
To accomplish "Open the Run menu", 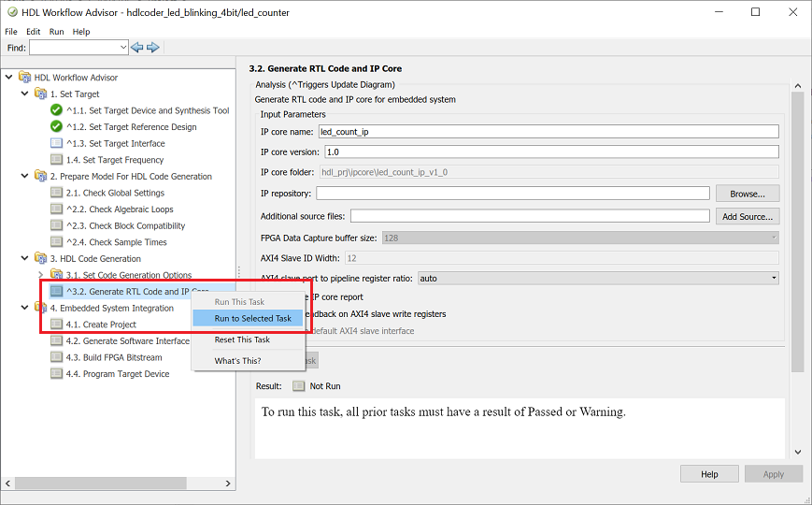I will pos(56,32).
